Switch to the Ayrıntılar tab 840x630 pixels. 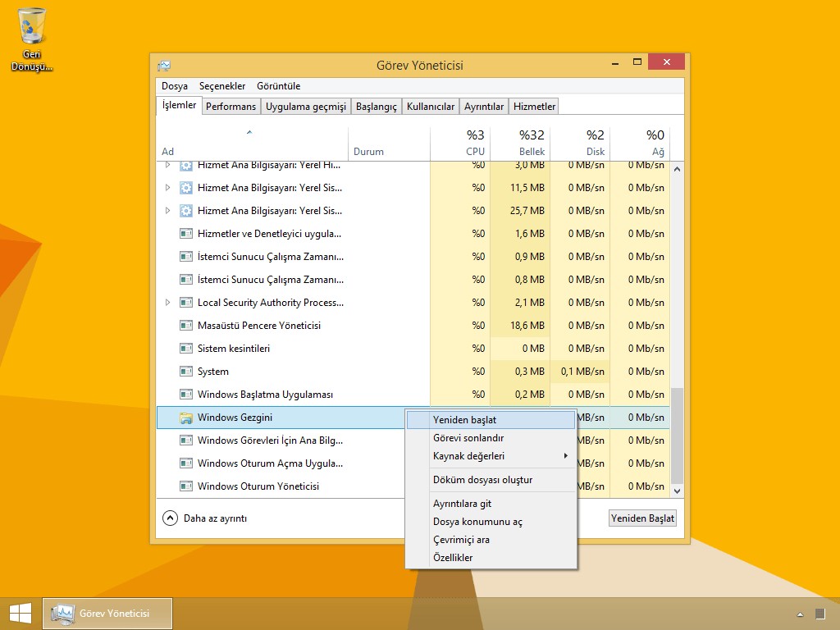click(x=484, y=106)
